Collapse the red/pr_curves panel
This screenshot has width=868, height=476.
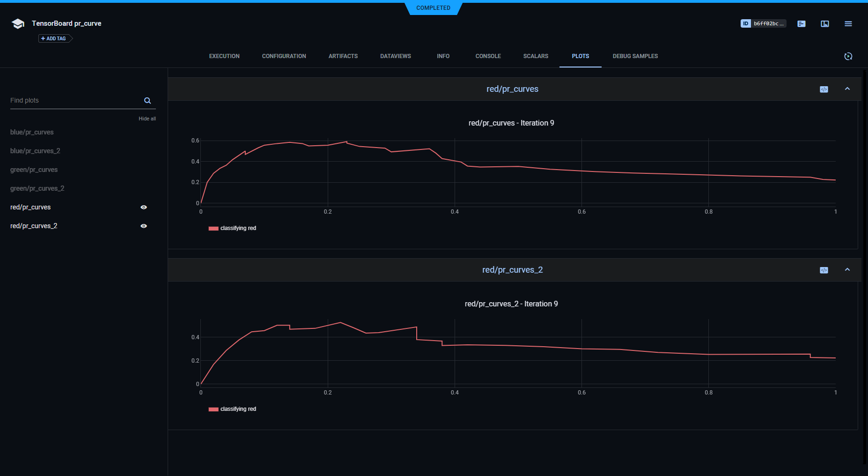coord(847,89)
